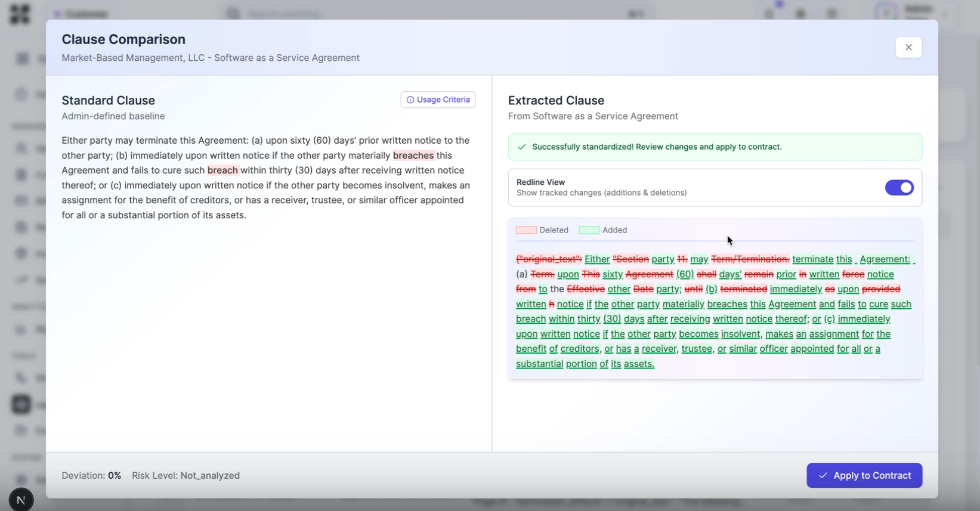Select the highlighted word "breach" in Standard Clause

(x=222, y=171)
